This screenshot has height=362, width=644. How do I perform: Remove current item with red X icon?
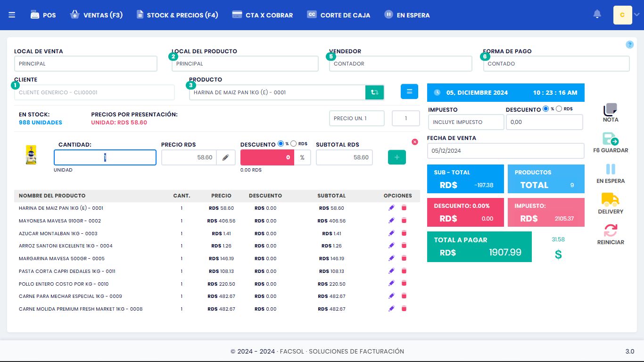[415, 141]
